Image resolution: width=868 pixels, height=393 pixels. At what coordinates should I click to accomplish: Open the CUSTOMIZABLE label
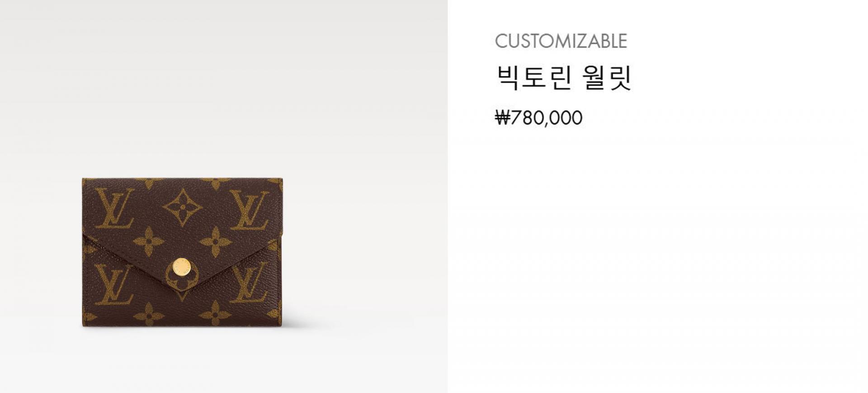(x=561, y=41)
